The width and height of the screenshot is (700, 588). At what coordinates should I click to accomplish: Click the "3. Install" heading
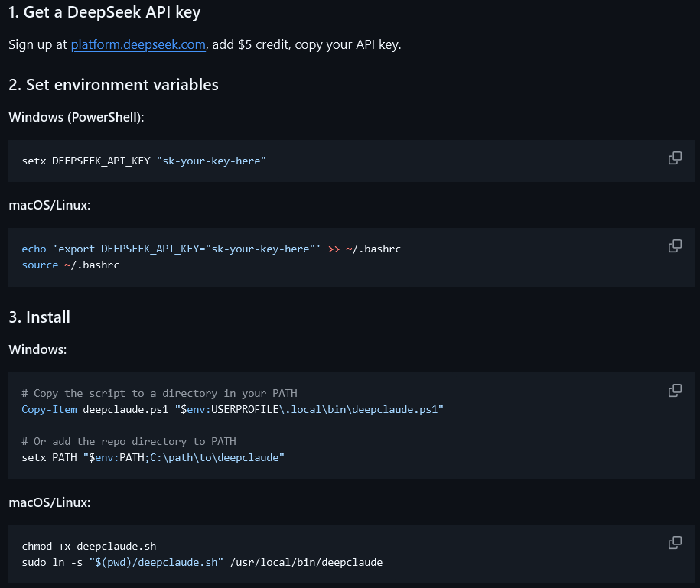pos(39,317)
